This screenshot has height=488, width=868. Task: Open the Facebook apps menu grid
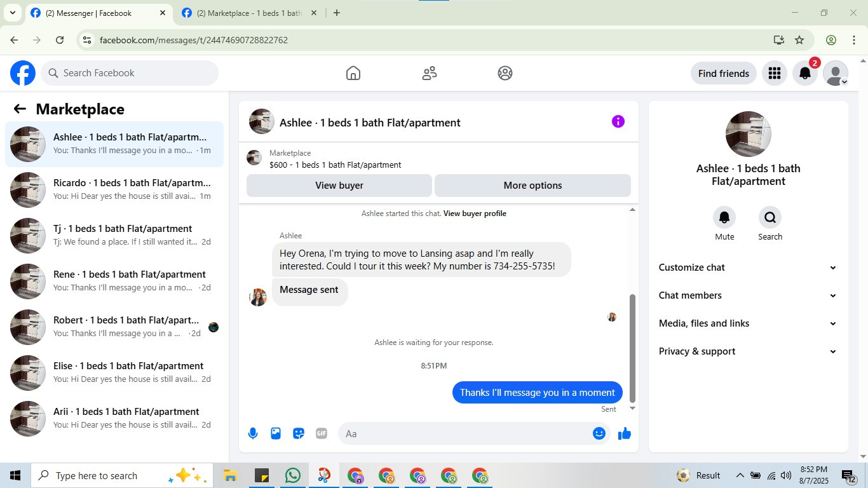click(774, 74)
